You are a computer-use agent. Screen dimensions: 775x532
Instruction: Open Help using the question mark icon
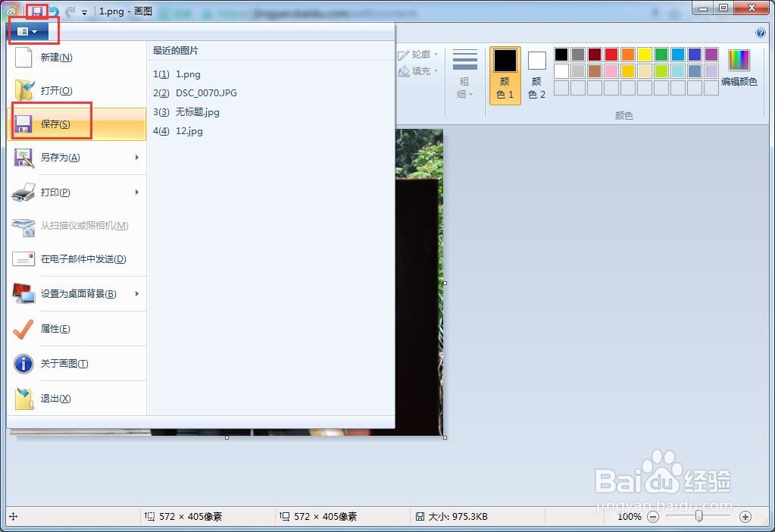(x=759, y=33)
